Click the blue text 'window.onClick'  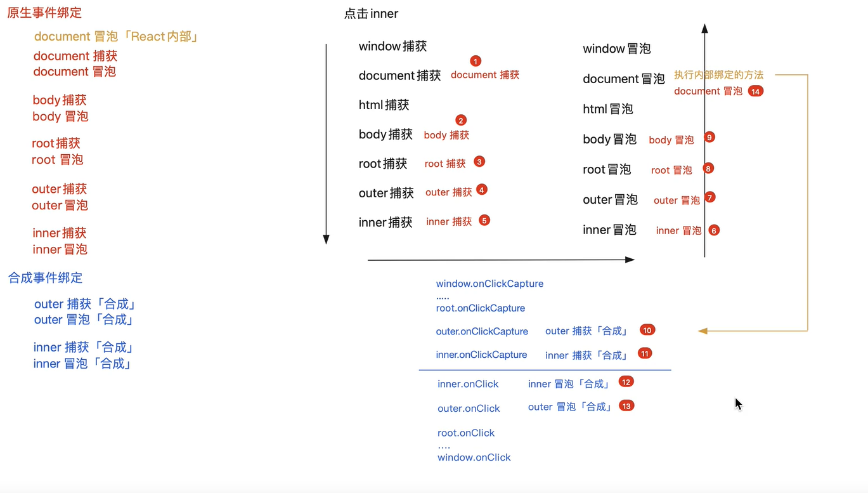click(x=474, y=457)
